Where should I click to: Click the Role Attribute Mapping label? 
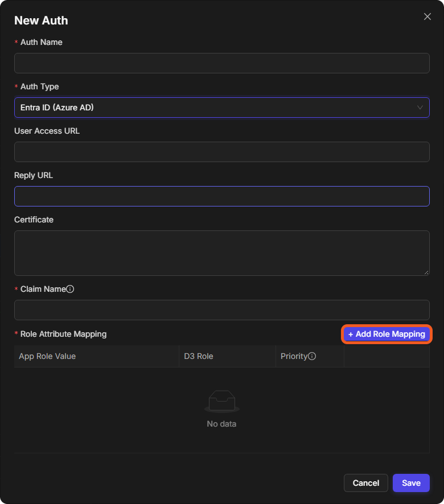pos(63,334)
